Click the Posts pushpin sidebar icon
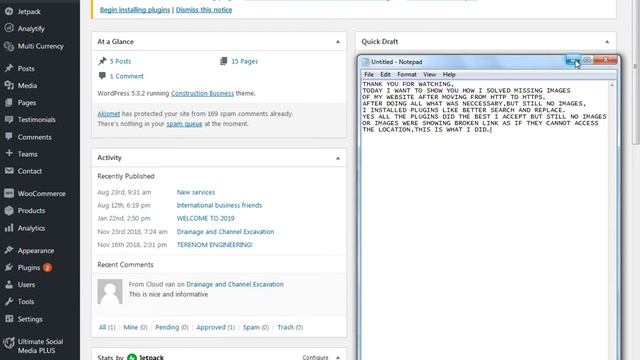 coord(9,68)
